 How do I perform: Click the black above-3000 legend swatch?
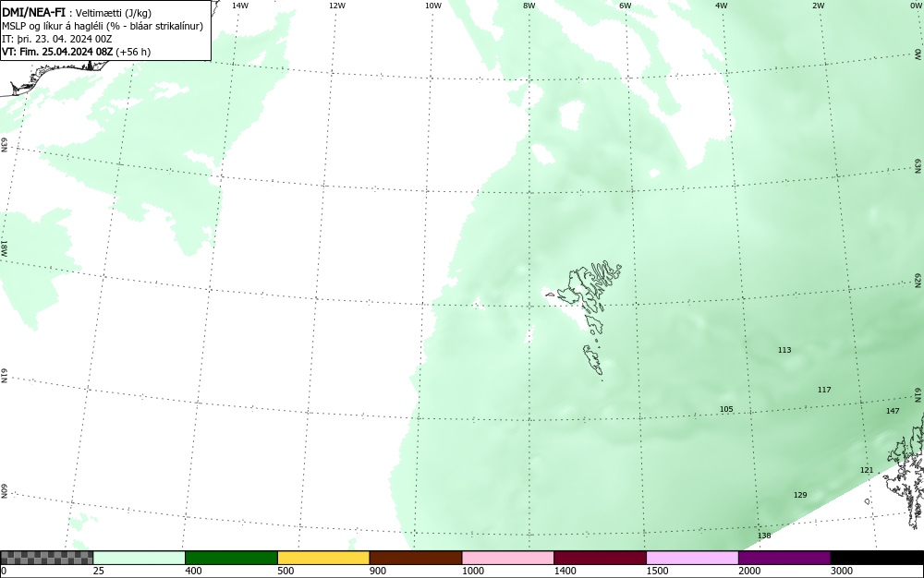[877, 558]
